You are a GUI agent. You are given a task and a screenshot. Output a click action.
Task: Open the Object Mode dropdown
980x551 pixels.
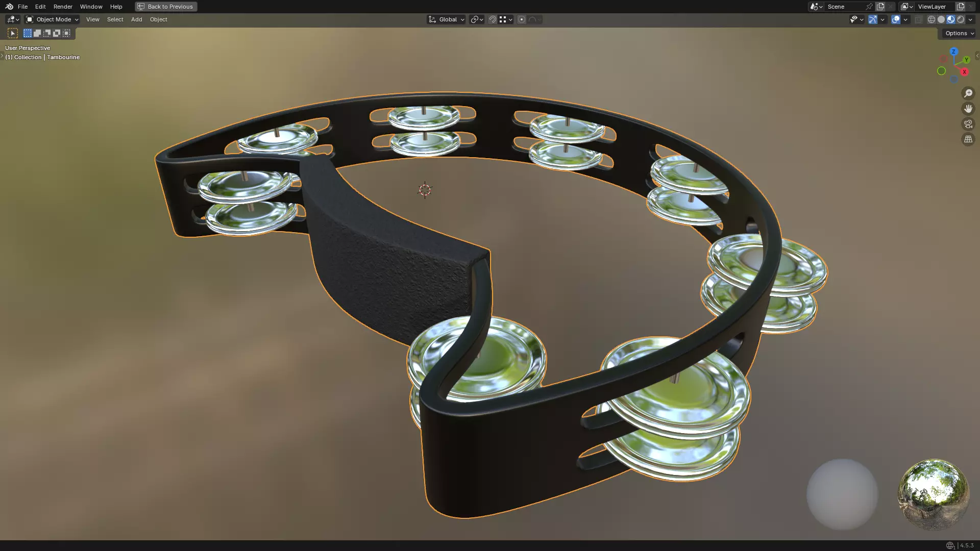(52, 19)
